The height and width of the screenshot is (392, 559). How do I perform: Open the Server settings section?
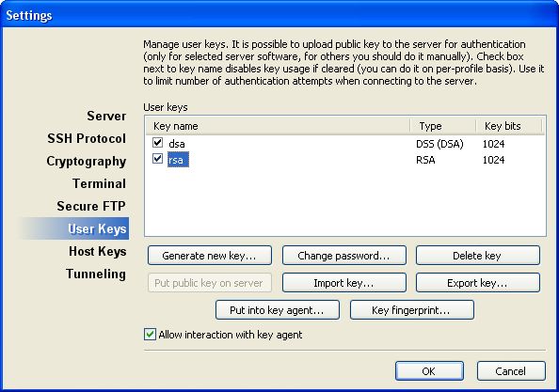[x=106, y=116]
